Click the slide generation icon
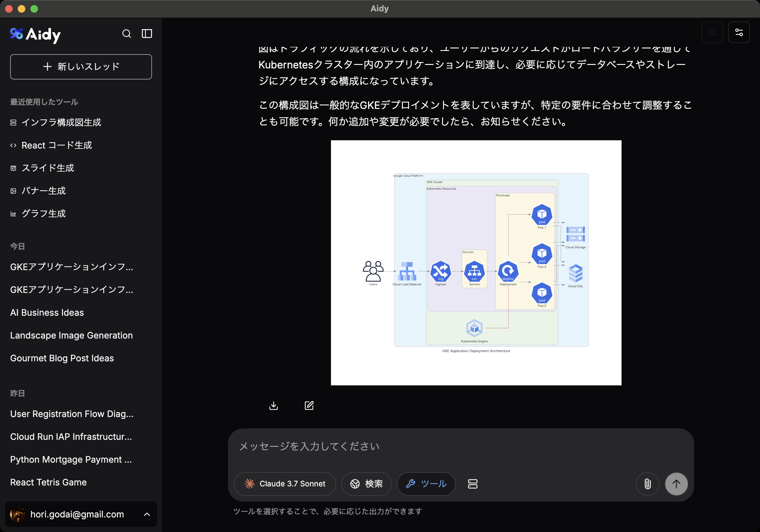 click(13, 168)
